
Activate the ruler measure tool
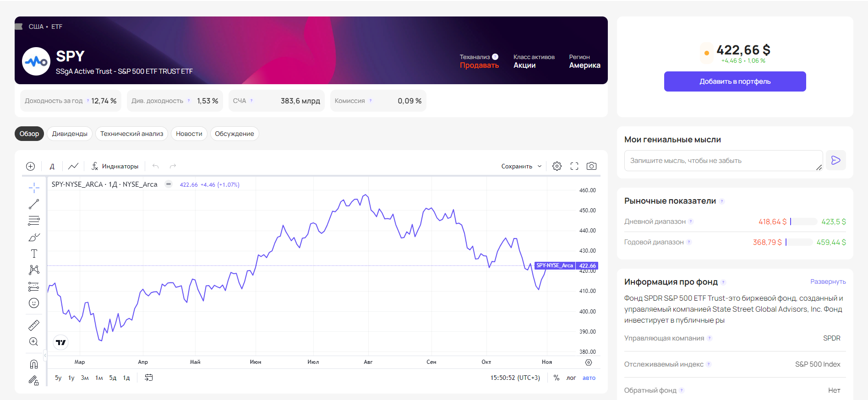(34, 325)
